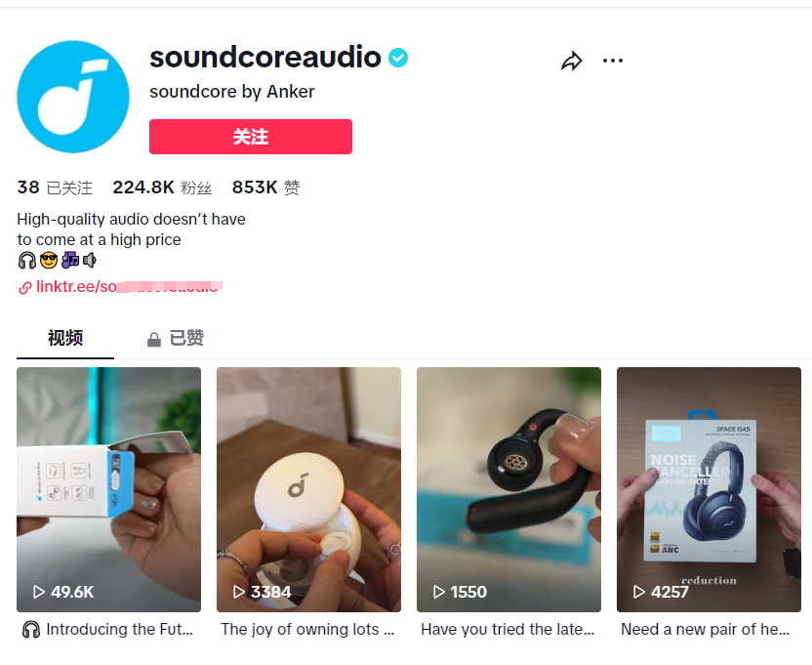This screenshot has width=812, height=665.
Task: Click the share arrow icon
Action: pyautogui.click(x=572, y=62)
